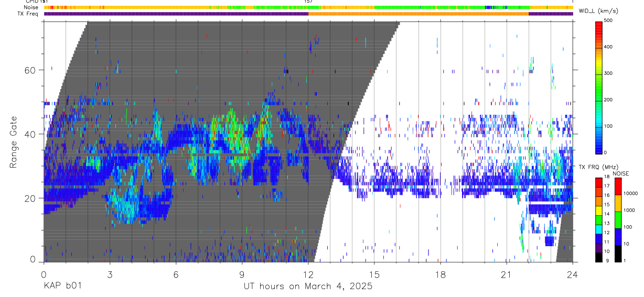Click the orange swatch in the NOISE legend
Viewport: 644px width, 297px height.
(618, 203)
